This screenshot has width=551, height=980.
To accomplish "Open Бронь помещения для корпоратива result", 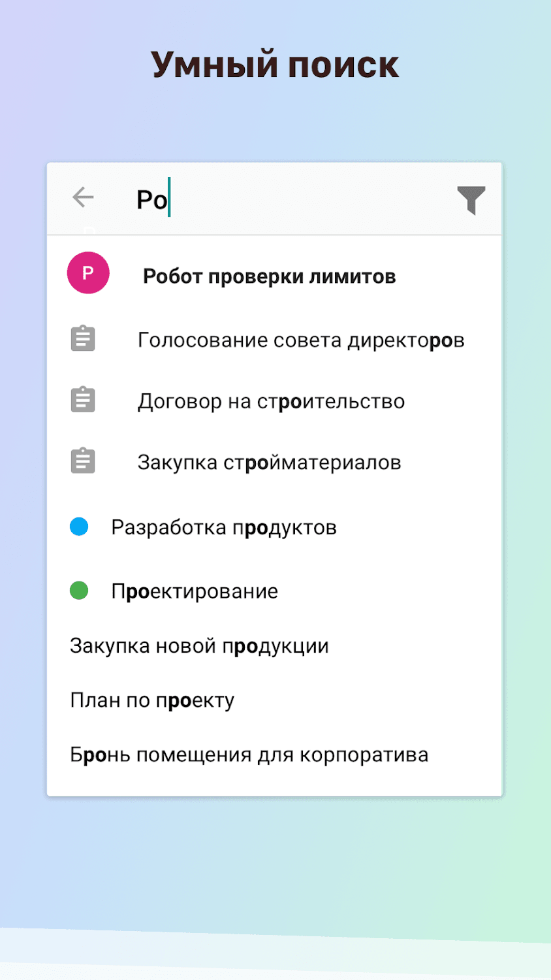I will [249, 755].
